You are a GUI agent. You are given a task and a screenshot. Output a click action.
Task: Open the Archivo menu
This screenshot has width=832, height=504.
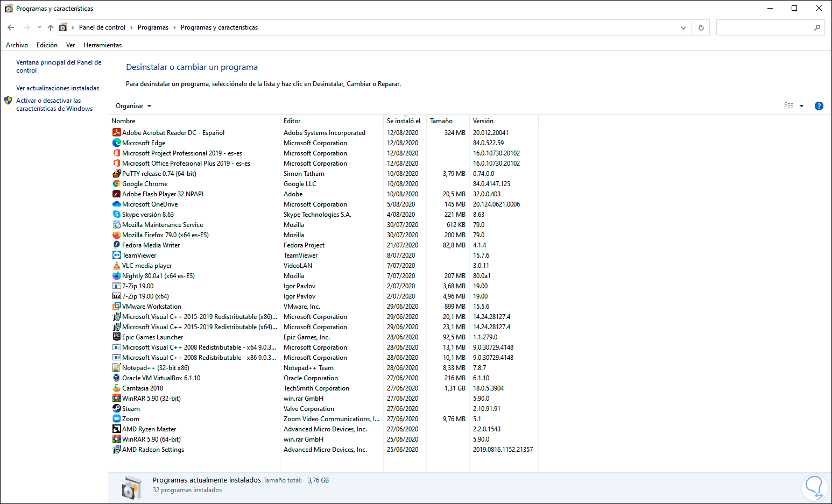click(x=17, y=45)
